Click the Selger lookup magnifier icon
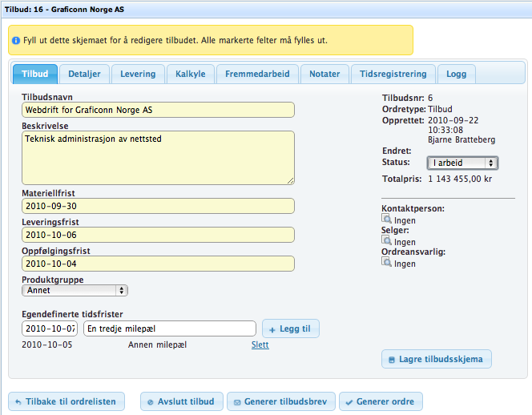This screenshot has height=415, width=532. (x=387, y=241)
